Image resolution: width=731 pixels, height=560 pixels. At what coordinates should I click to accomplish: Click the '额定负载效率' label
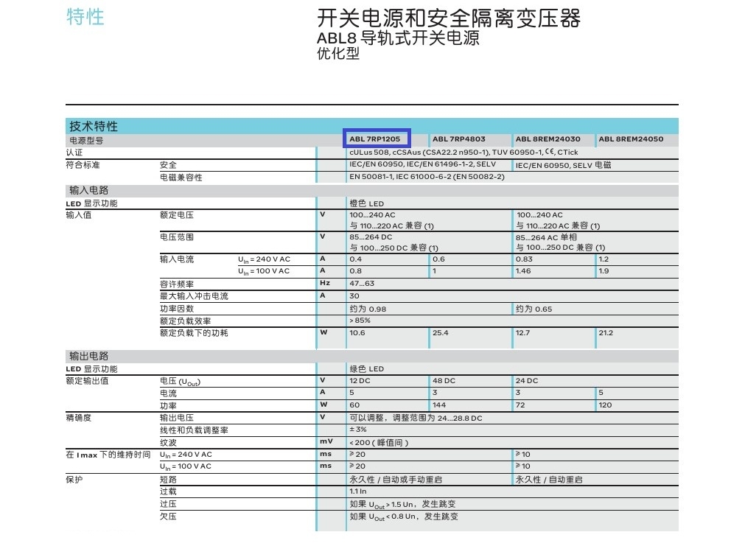(x=185, y=321)
